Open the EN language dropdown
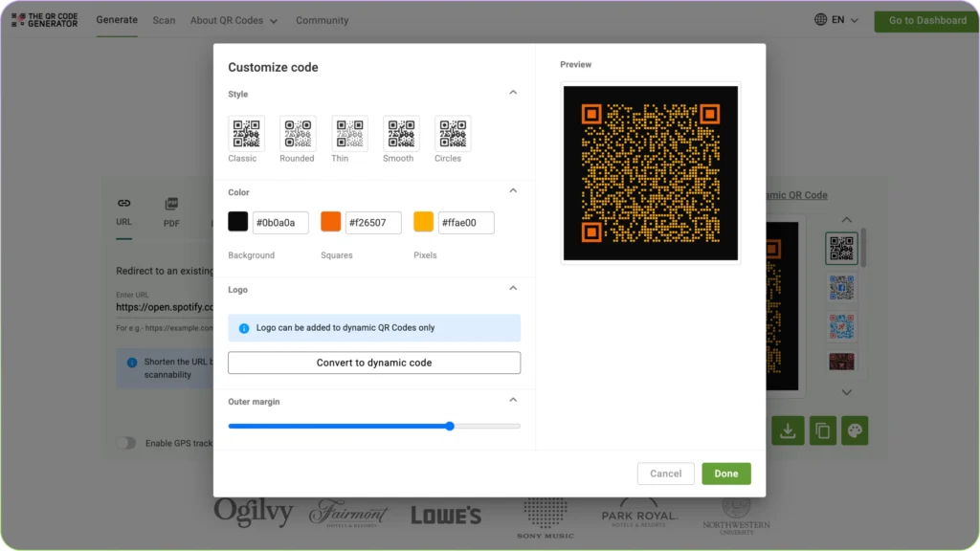 [x=836, y=18]
